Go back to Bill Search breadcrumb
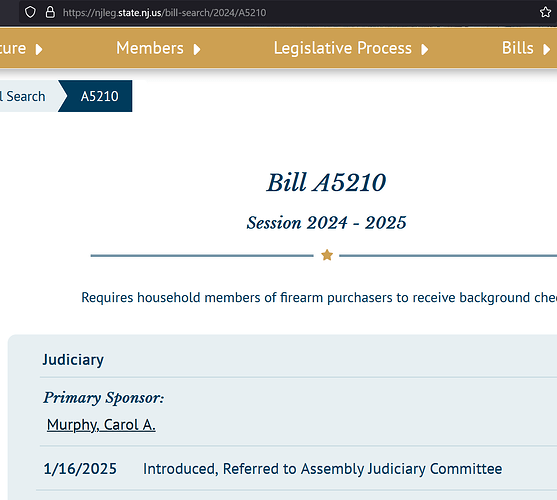The image size is (557, 500). coord(23,96)
